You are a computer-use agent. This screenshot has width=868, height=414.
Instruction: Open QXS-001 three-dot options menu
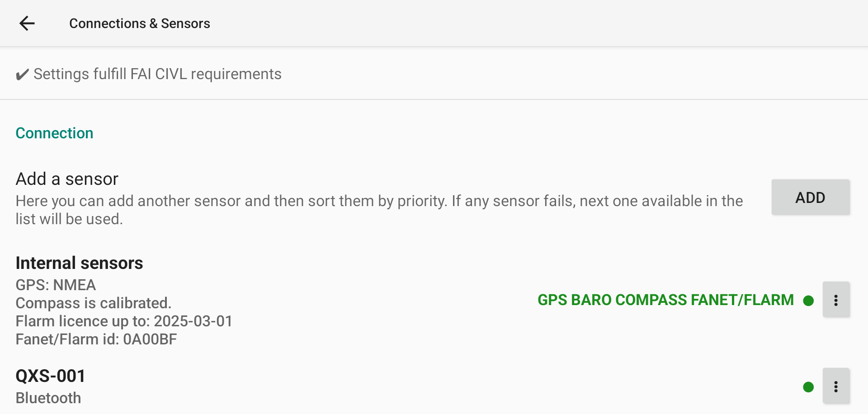pyautogui.click(x=836, y=386)
